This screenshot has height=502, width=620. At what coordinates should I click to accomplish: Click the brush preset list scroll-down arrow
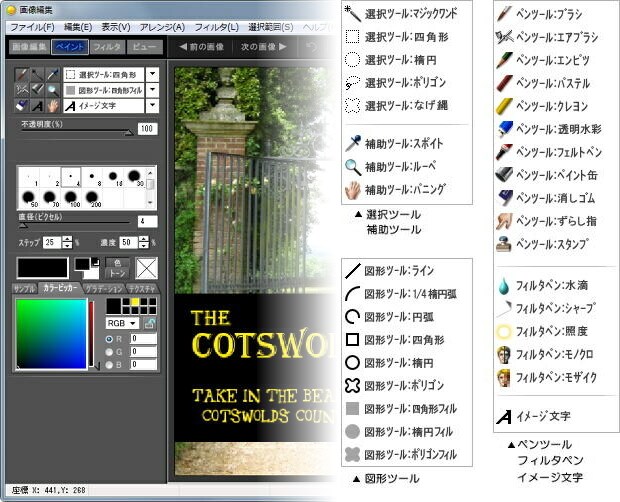pos(150,203)
